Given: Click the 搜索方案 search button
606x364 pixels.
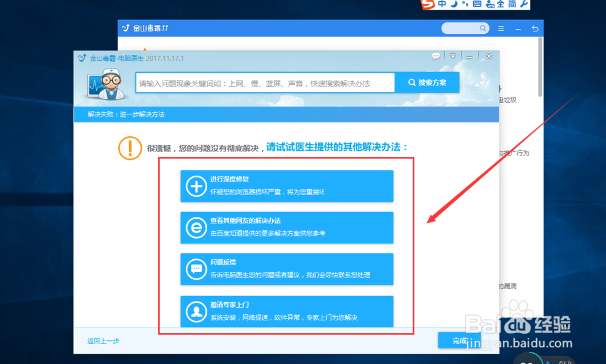Looking at the screenshot, I should [x=427, y=82].
